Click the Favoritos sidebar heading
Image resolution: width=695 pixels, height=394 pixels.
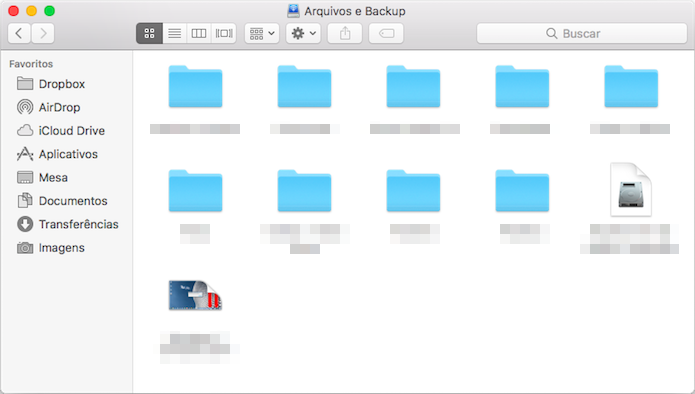click(x=31, y=64)
